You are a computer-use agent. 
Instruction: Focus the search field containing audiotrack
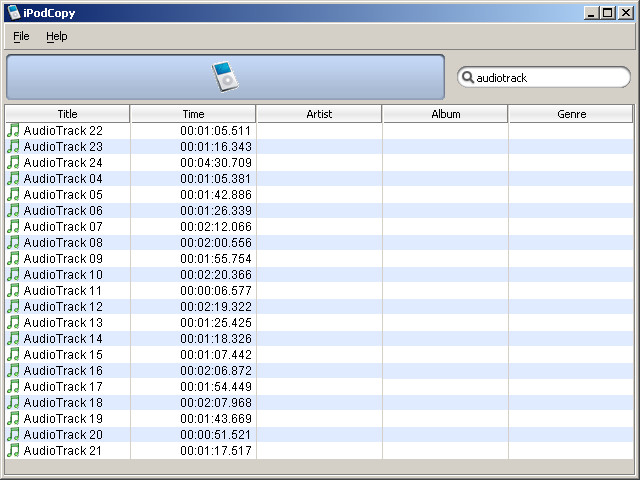[544, 77]
